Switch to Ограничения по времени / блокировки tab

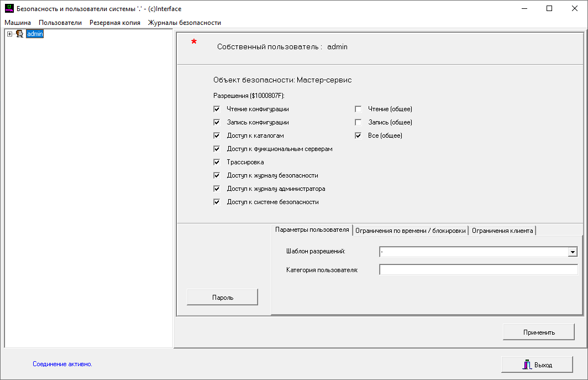(411, 231)
